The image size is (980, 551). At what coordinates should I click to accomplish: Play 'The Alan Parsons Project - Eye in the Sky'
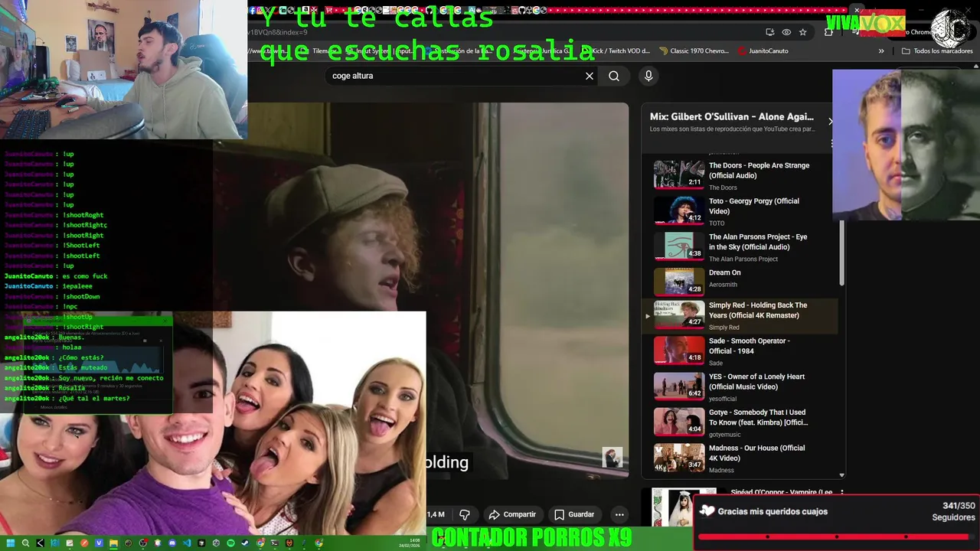tap(758, 242)
